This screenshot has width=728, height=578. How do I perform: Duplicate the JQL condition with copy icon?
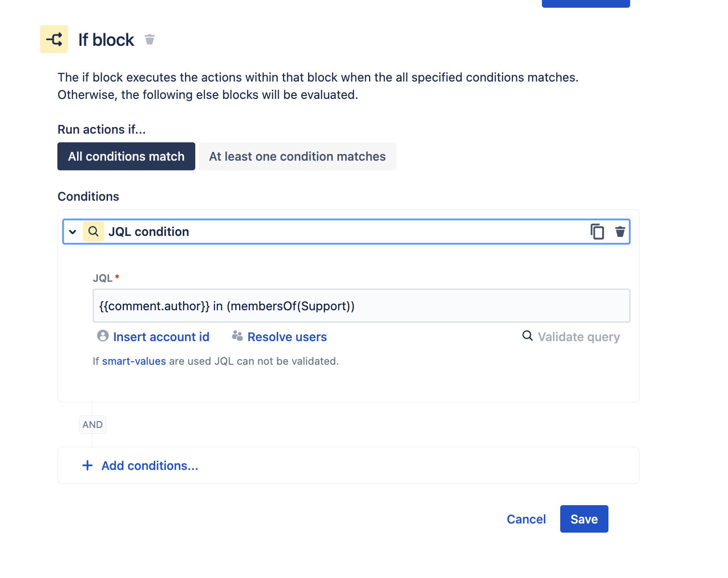click(597, 232)
